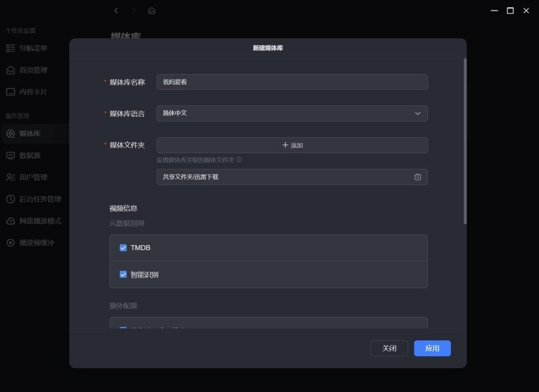This screenshot has width=539, height=392.
Task: Click the dialog vertical scrollbar
Action: tap(465, 141)
